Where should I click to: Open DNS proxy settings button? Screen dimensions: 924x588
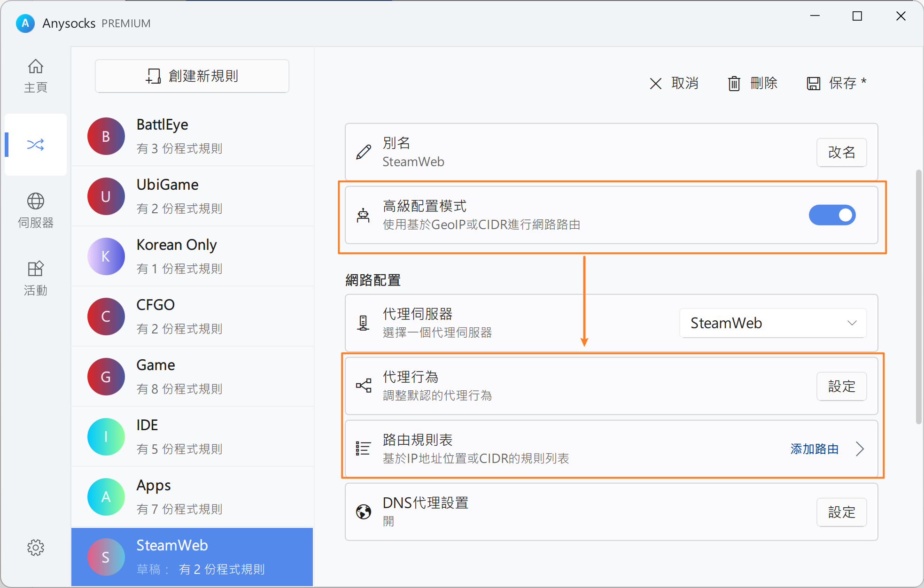click(x=841, y=512)
